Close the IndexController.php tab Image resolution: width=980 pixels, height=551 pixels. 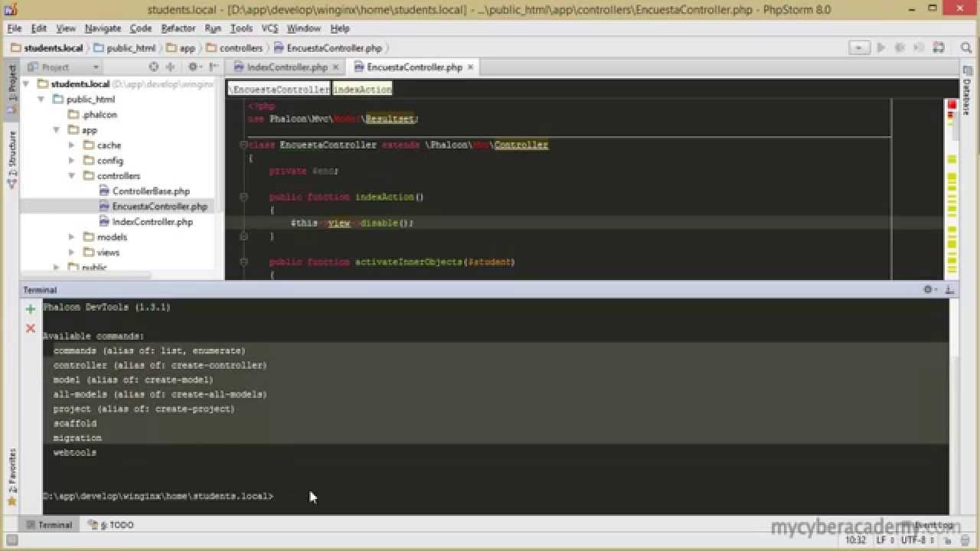pyautogui.click(x=336, y=67)
